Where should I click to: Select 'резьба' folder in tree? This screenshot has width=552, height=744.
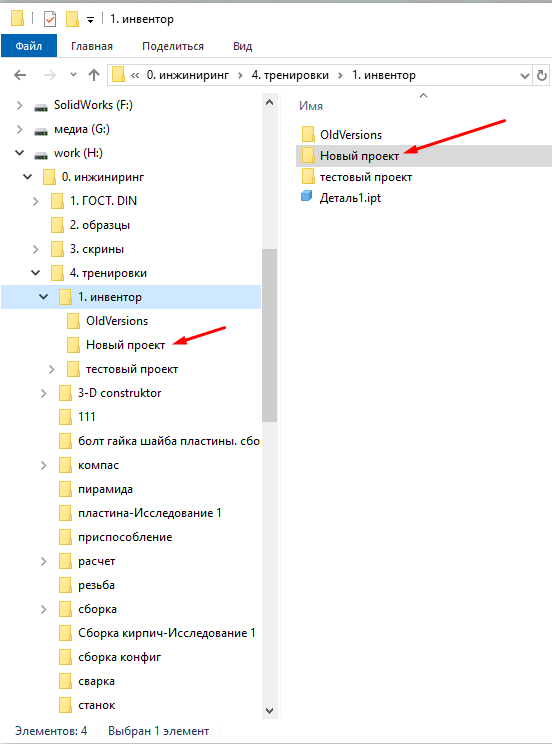96,585
